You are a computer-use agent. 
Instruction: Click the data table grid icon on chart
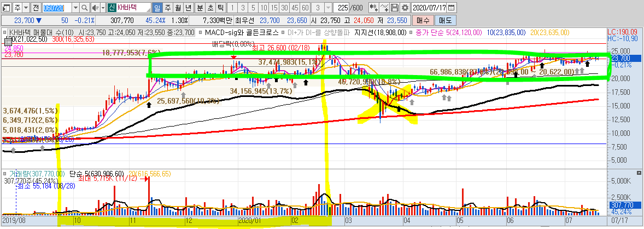click(x=8, y=41)
